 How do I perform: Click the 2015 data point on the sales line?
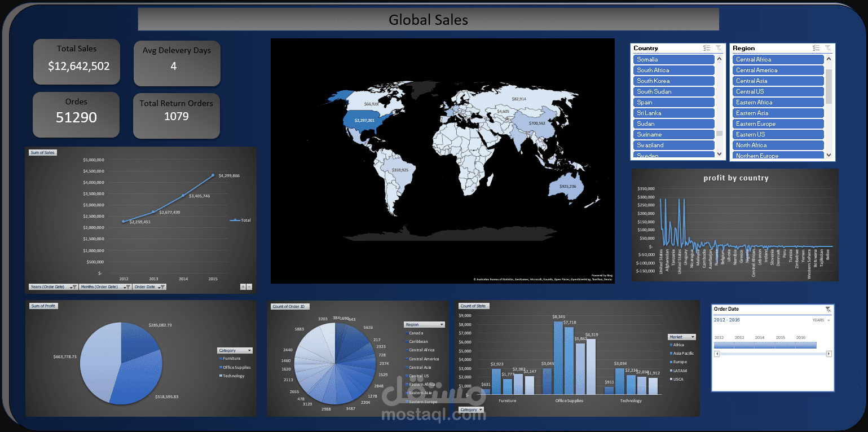[x=213, y=175]
